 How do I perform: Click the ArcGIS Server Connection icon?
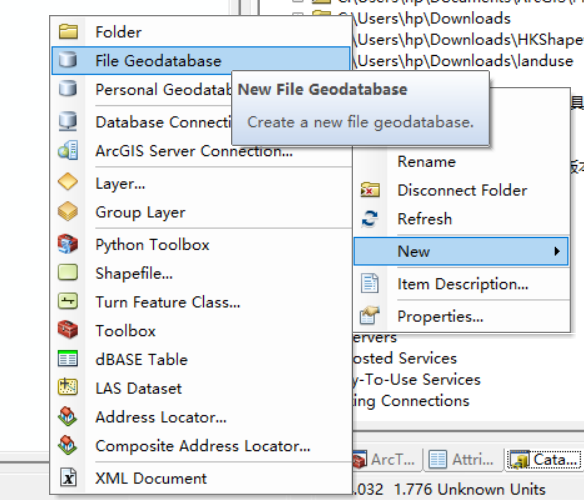click(68, 151)
